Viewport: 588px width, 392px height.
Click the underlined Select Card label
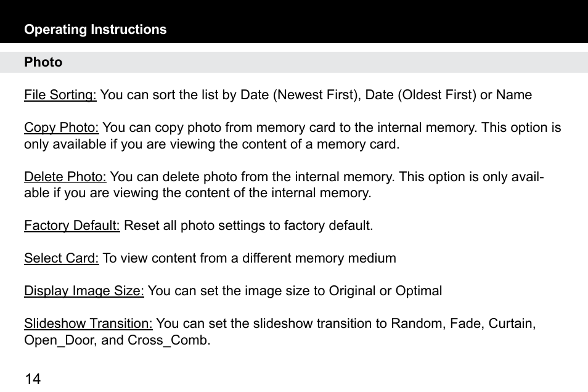tap(62, 258)
